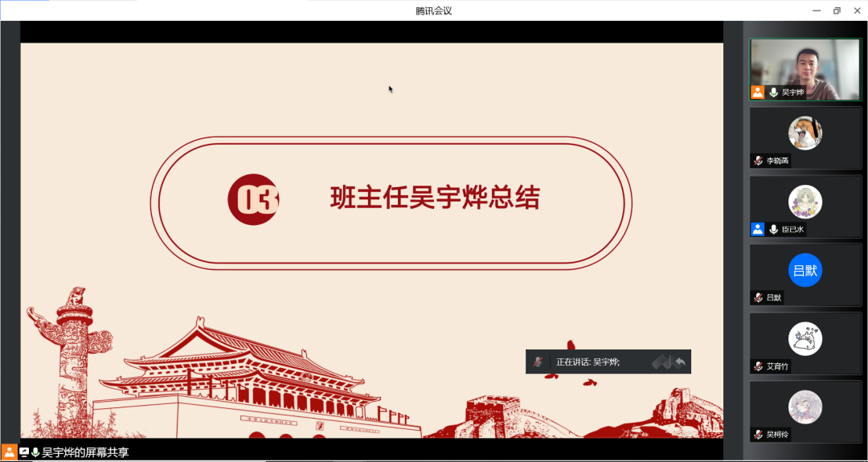Screen dimensions: 868x462
Task: Click the orange presenter icon at bottom left
Action: coord(9,452)
